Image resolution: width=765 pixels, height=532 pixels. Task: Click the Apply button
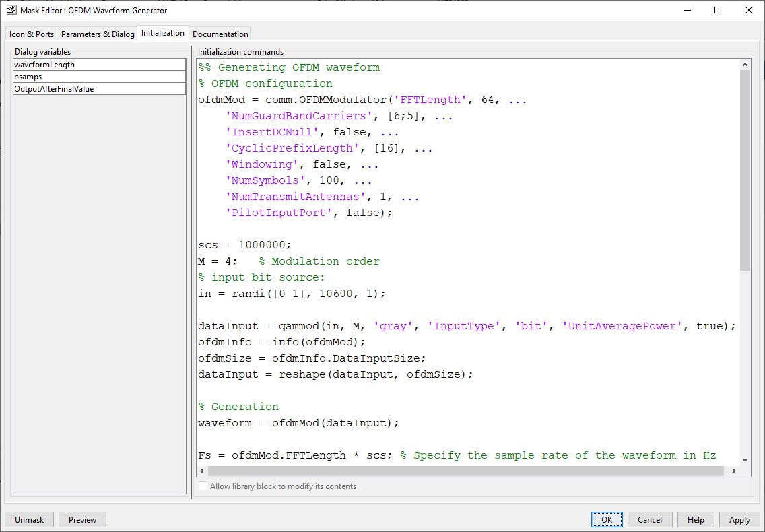pyautogui.click(x=739, y=520)
